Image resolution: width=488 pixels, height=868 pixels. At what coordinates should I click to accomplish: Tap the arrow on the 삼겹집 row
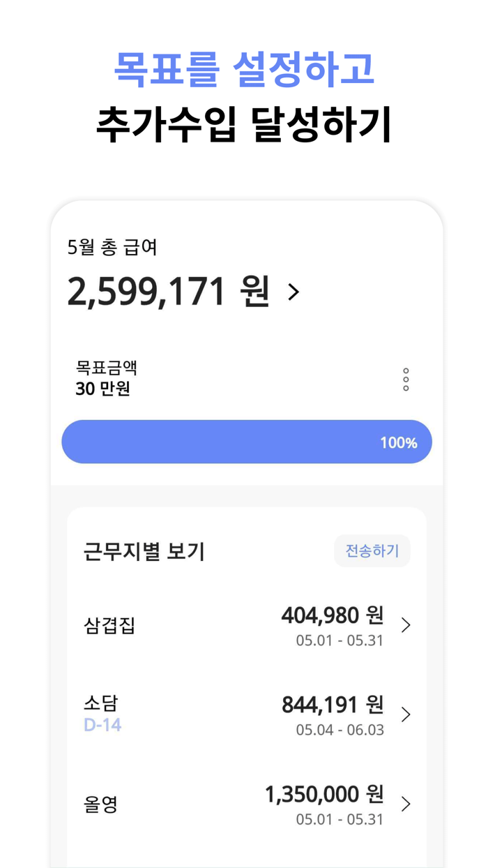(408, 625)
